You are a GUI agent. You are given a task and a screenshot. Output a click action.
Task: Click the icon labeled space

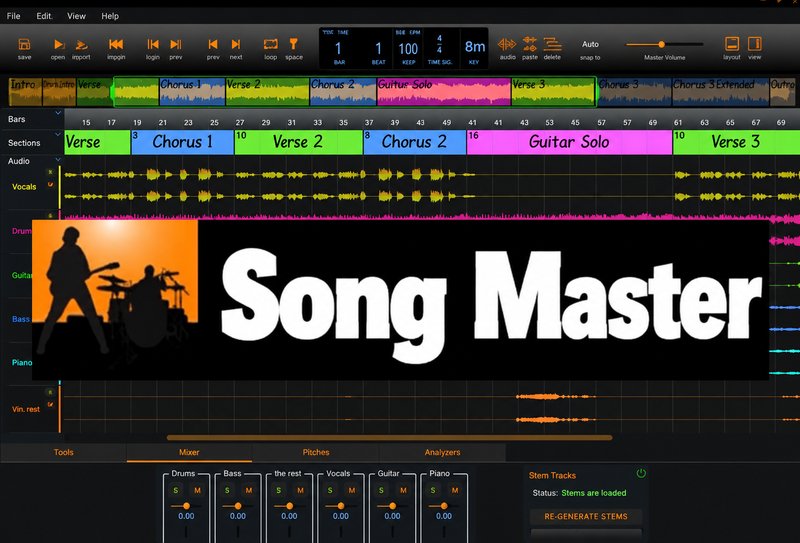click(x=293, y=44)
